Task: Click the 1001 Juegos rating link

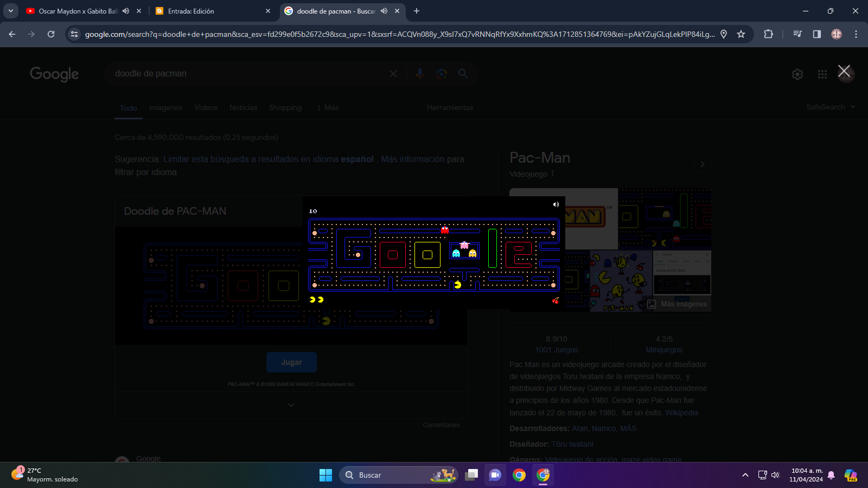Action: pyautogui.click(x=557, y=350)
